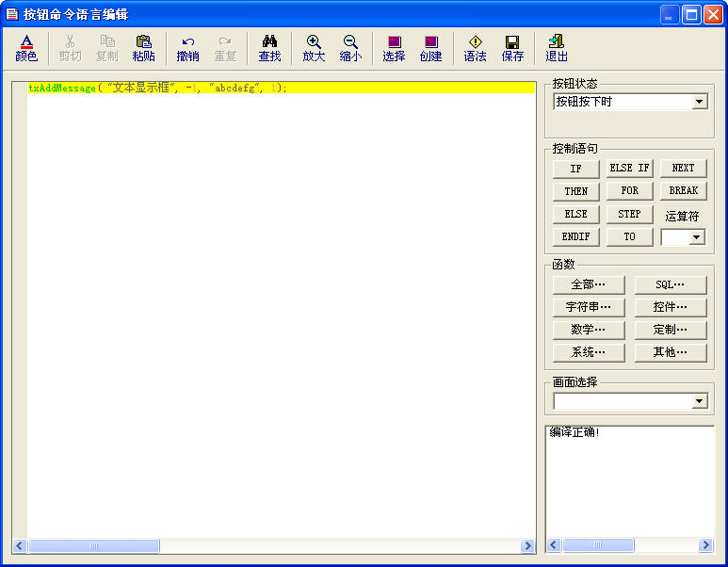
Task: Open the 运算符 operator dropdown
Action: pyautogui.click(x=696, y=237)
